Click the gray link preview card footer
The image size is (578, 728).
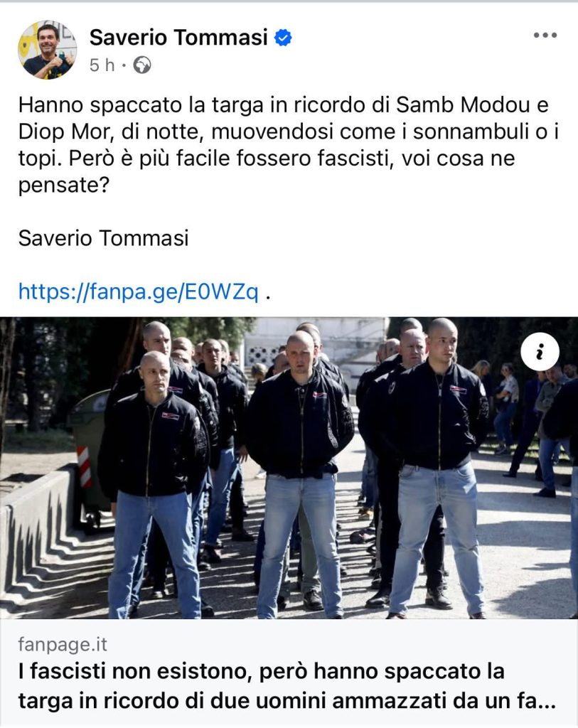pos(289,672)
